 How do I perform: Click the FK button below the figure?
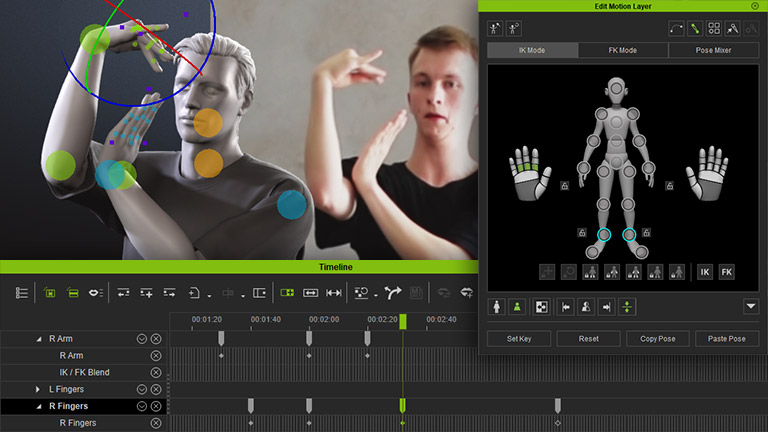click(727, 271)
